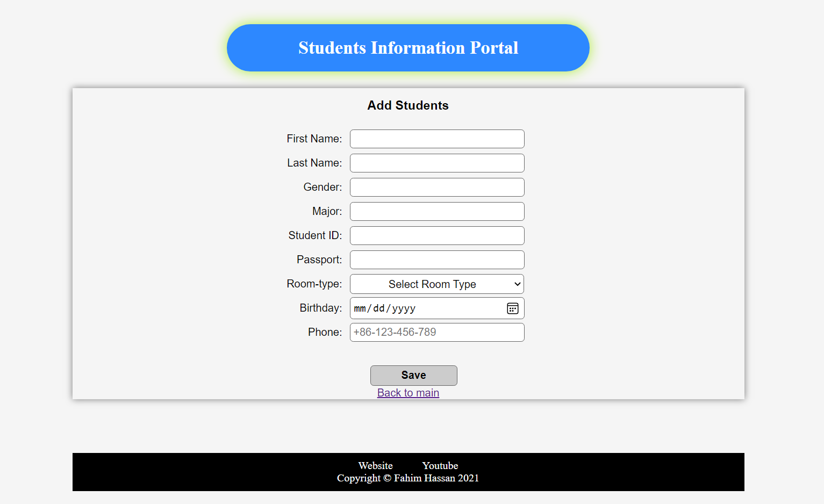This screenshot has width=824, height=504.
Task: Click the Gender input field
Action: click(x=436, y=187)
